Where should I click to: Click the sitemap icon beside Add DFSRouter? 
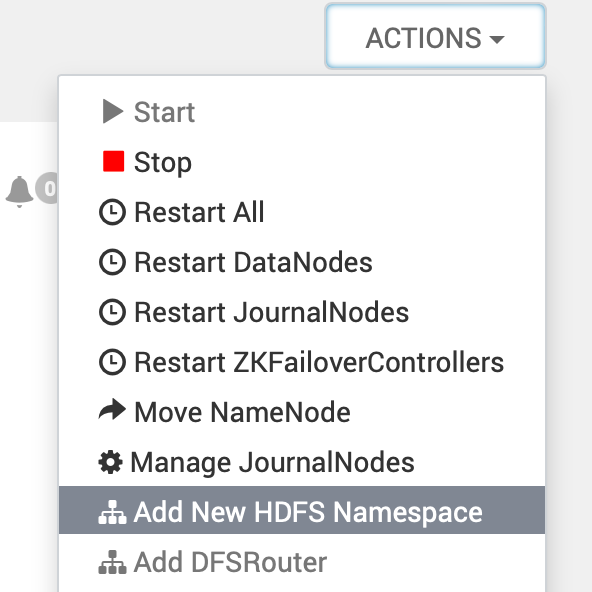(x=112, y=562)
